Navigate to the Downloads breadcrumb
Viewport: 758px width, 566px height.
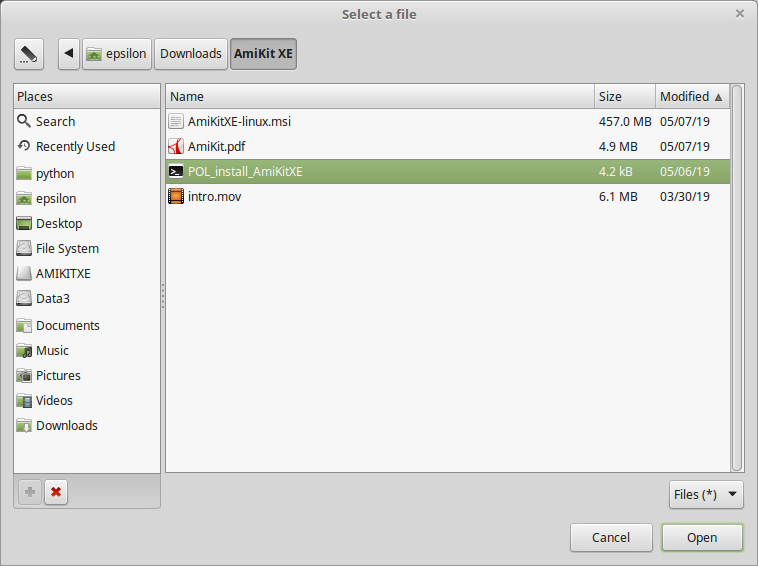[190, 54]
